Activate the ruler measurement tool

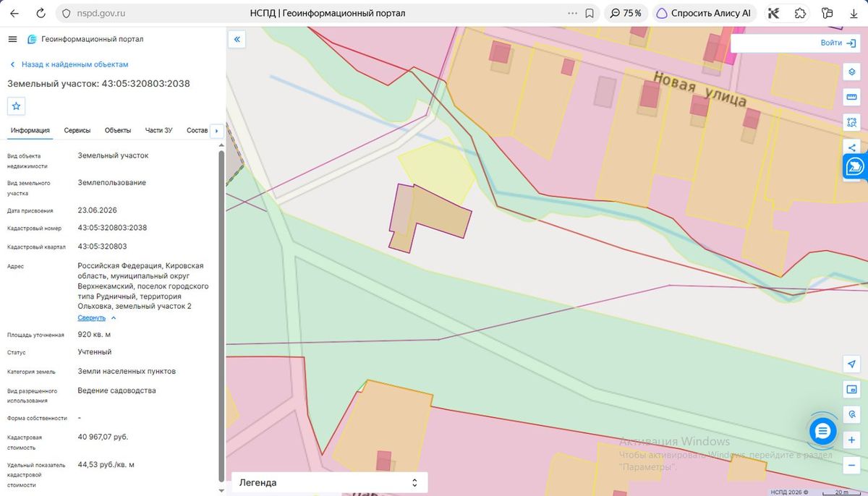coord(851,97)
